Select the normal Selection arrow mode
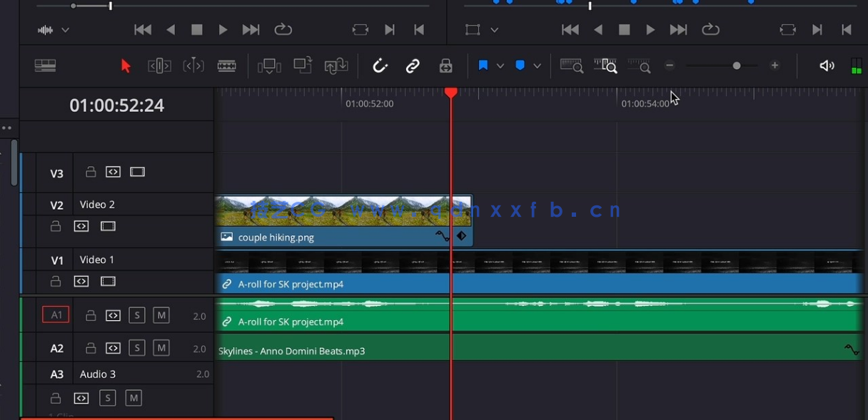The width and height of the screenshot is (868, 420). tap(126, 65)
